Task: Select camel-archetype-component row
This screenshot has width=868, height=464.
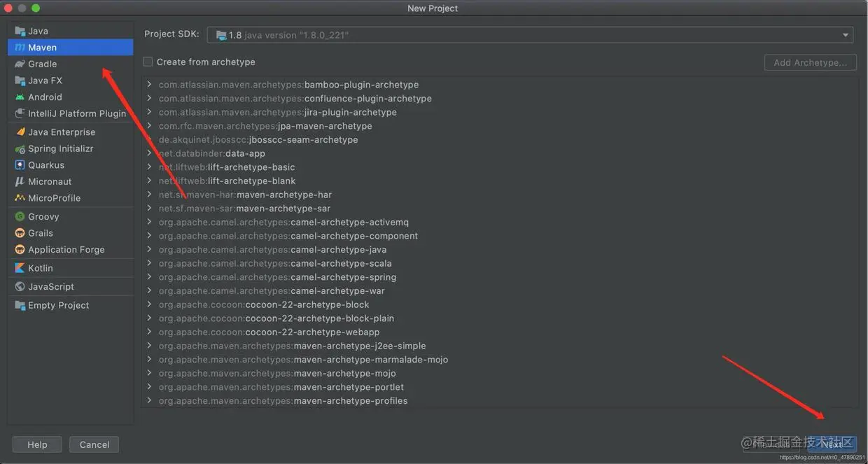Action: 500,236
